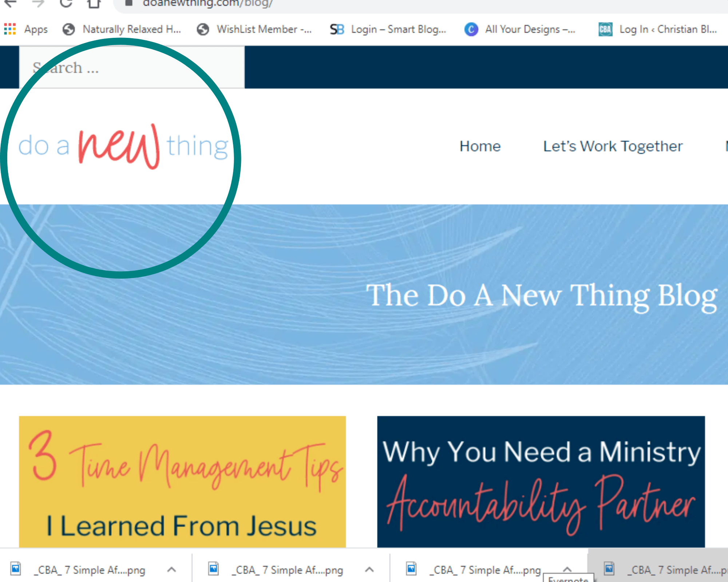Open the Apps grid bookmark
Viewport: 728px width, 582px height.
(x=26, y=29)
